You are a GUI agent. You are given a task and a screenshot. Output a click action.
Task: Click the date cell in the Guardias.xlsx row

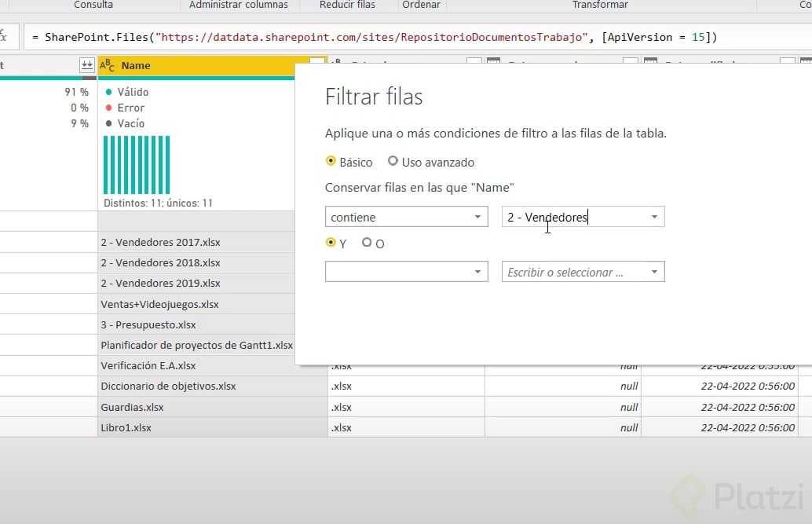coord(720,407)
